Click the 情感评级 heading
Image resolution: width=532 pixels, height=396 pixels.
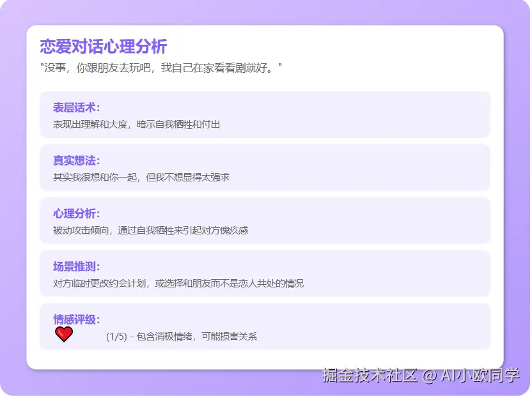[x=76, y=319]
